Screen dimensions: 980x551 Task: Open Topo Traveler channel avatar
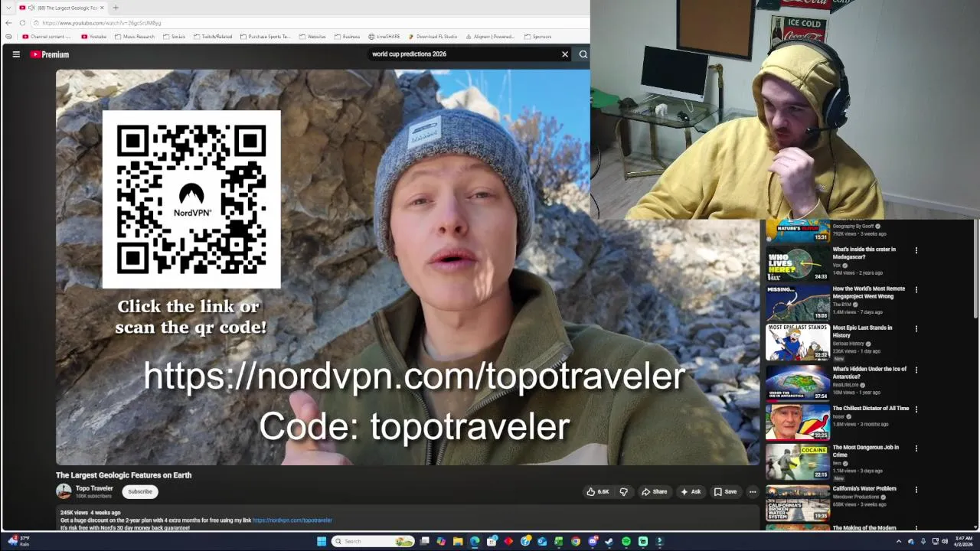[64, 491]
